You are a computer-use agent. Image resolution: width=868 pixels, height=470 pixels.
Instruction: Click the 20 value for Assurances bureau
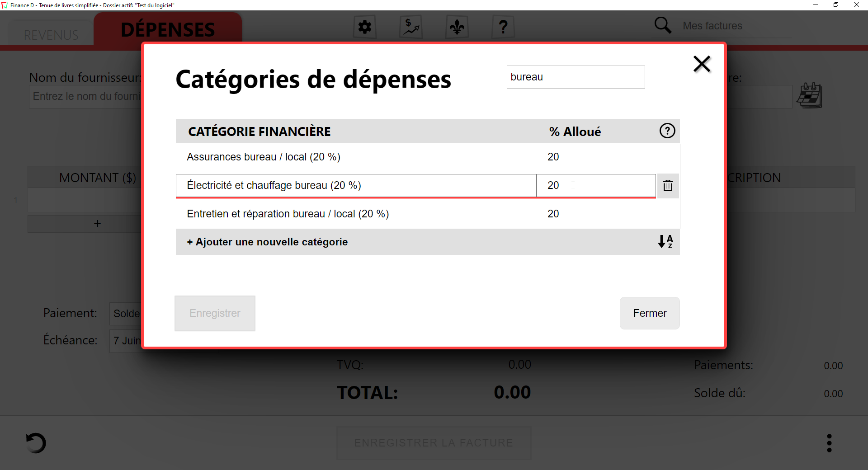[x=553, y=157]
